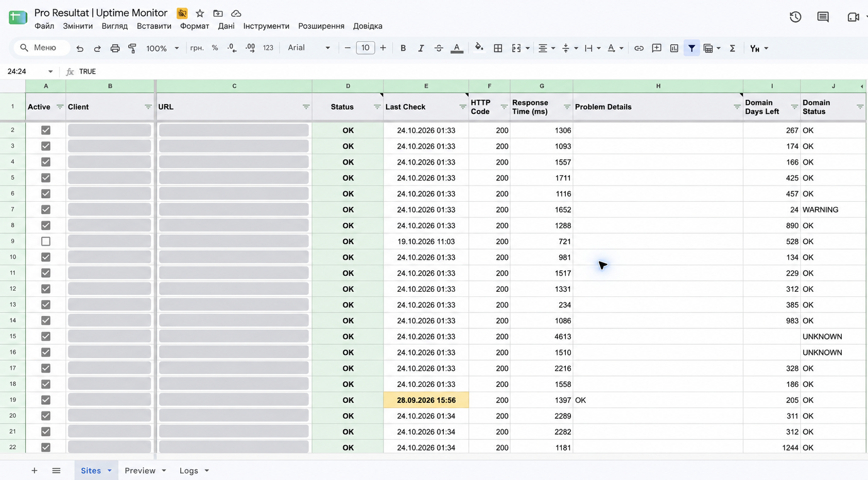Expand the name box dropdown
Screen dimensions: 868x480
click(x=50, y=72)
